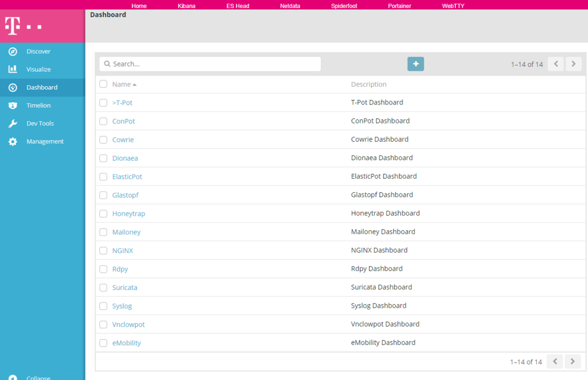
Task: Open the Cowrie dashboard link
Action: coord(123,139)
